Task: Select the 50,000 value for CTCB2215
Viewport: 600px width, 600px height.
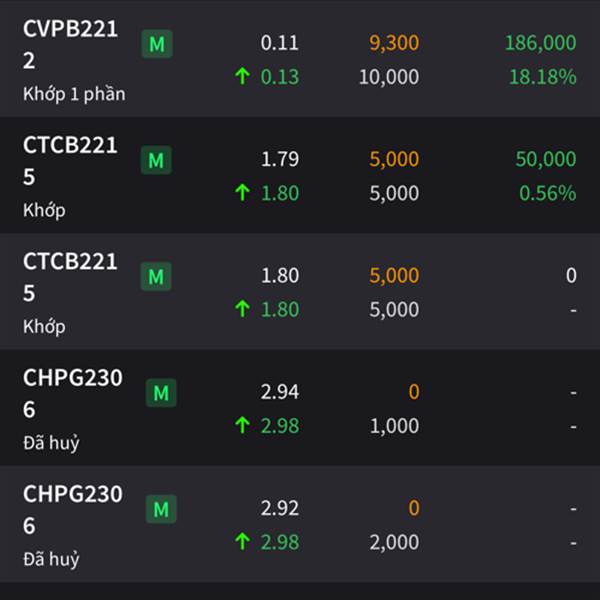Action: [546, 159]
